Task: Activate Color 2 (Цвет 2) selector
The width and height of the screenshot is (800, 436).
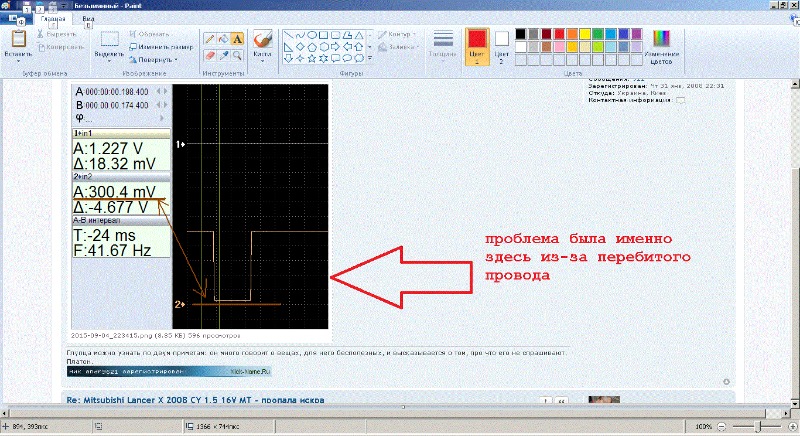Action: 499,45
